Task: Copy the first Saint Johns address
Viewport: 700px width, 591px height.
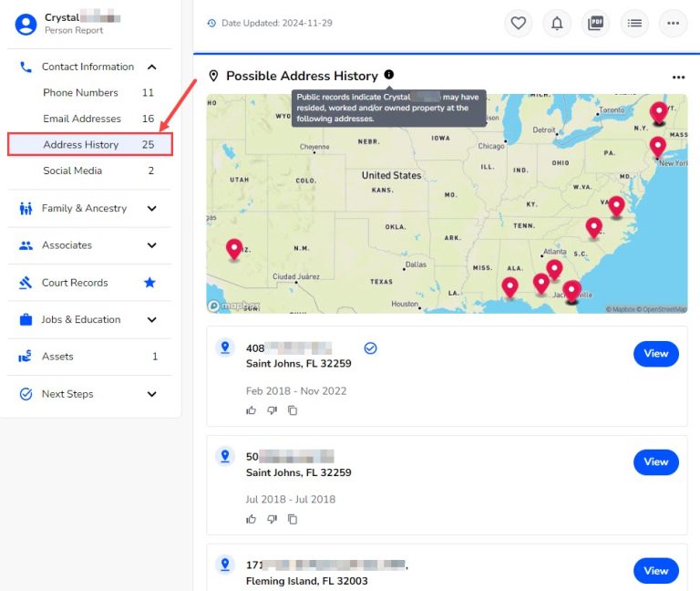Action: 293,410
